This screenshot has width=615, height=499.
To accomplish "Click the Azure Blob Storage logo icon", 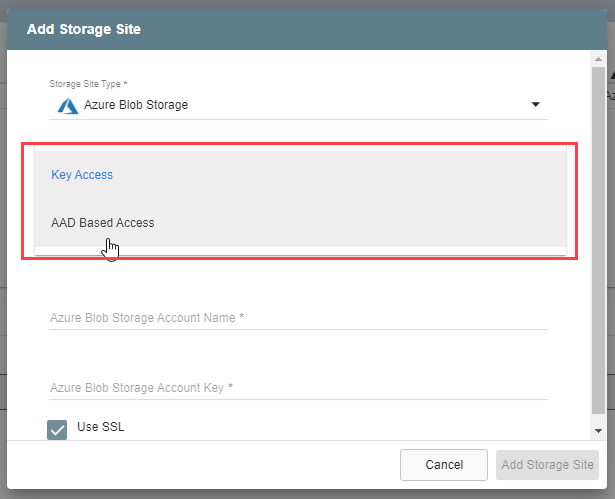I will [67, 105].
